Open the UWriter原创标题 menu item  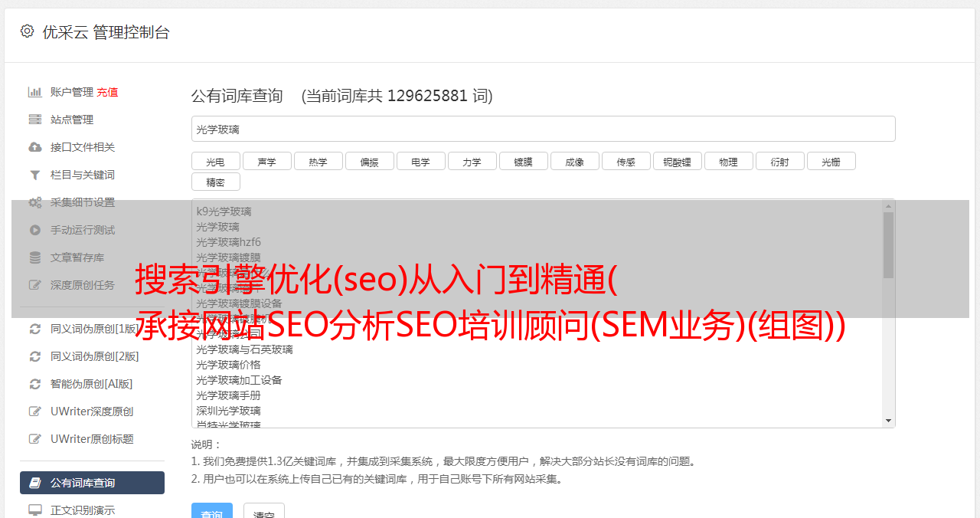(92, 439)
